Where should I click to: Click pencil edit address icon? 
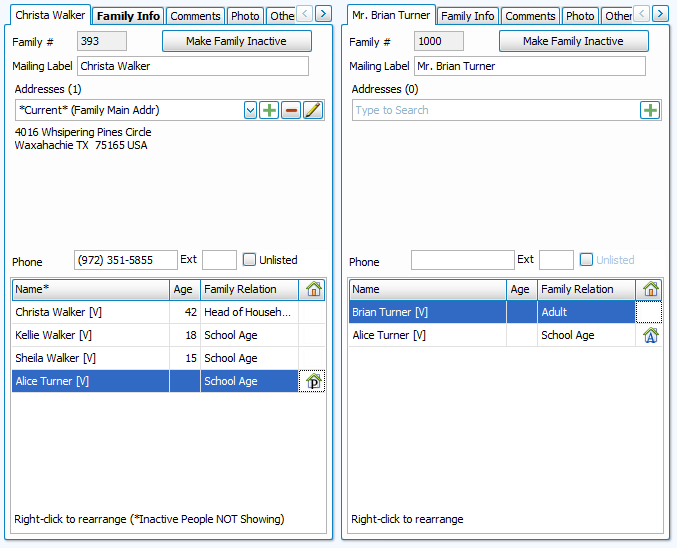tap(313, 110)
